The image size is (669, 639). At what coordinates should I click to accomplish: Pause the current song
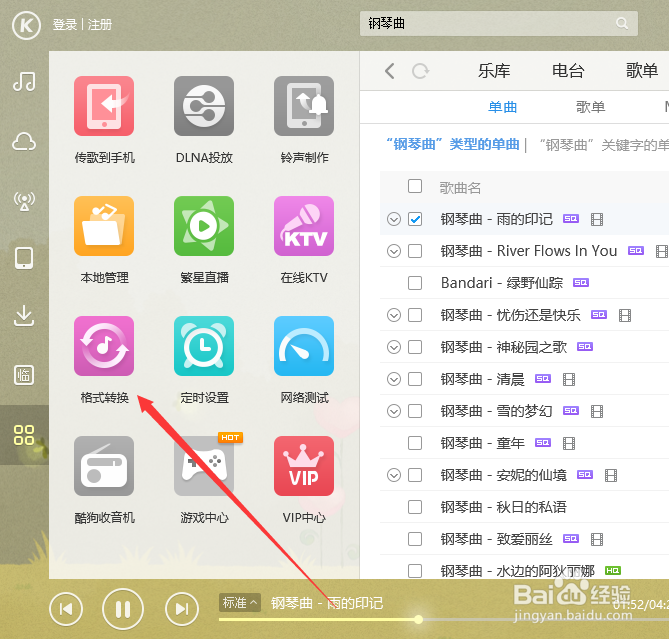123,609
